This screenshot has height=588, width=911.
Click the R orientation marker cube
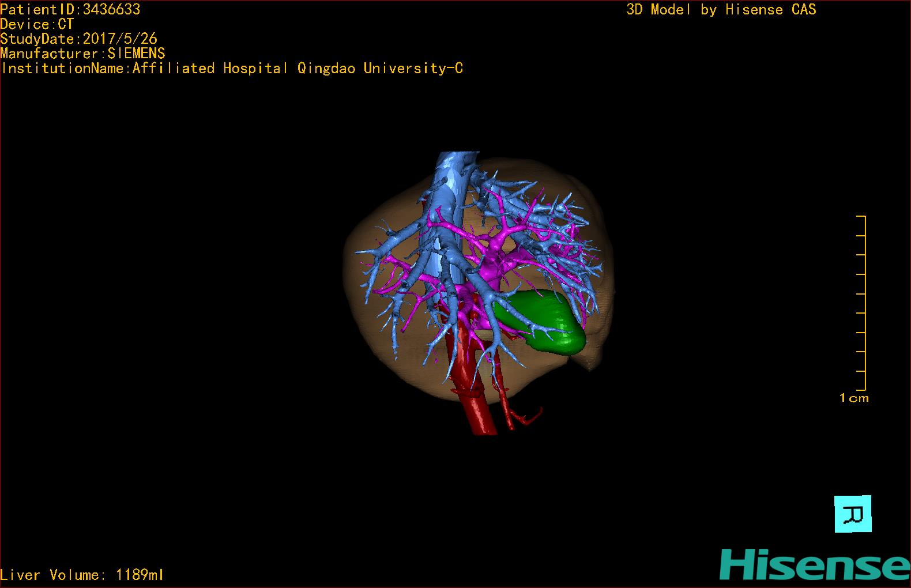click(x=853, y=514)
